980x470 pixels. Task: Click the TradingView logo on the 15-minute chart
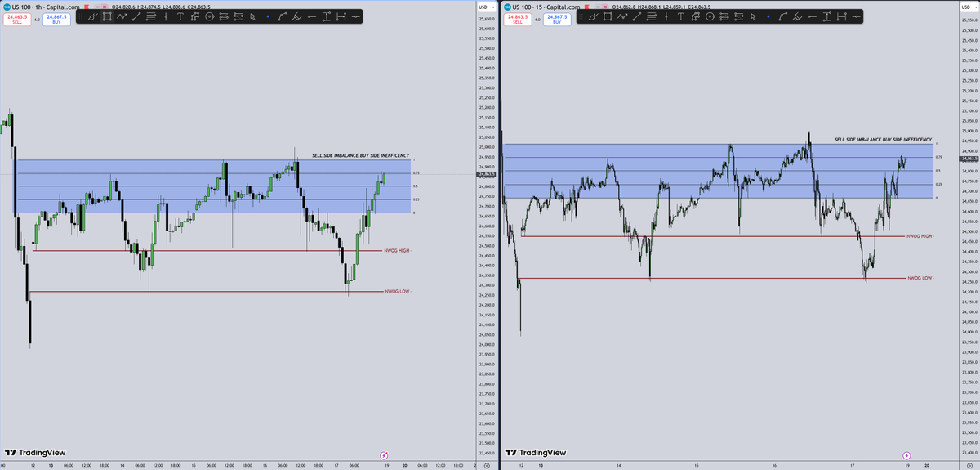[536, 452]
